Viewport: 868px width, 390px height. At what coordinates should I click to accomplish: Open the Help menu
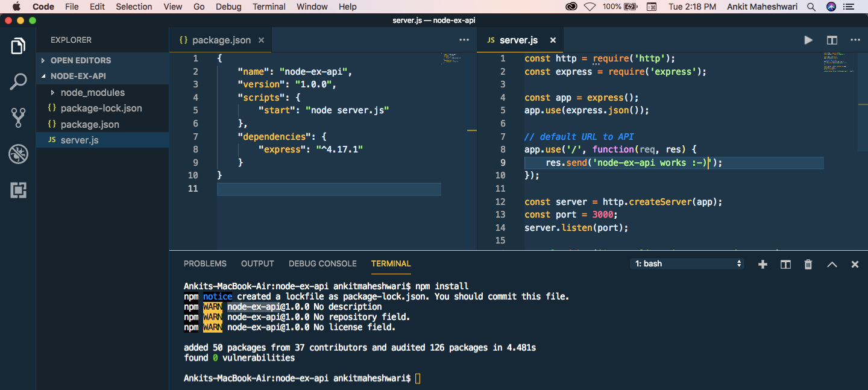pos(348,7)
